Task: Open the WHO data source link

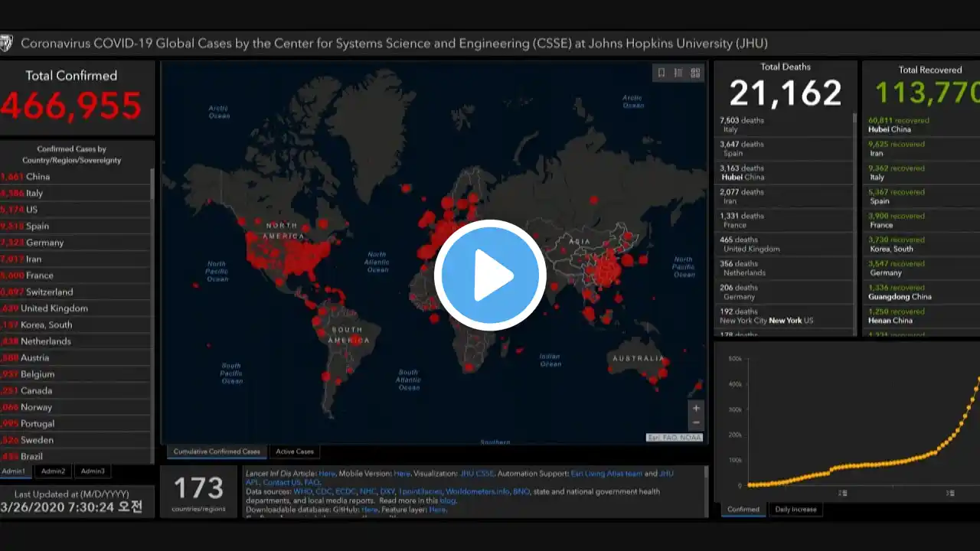Action: tap(303, 491)
